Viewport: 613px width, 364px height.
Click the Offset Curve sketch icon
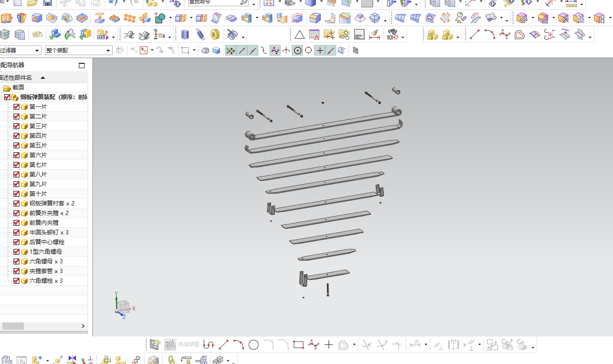tap(344, 345)
